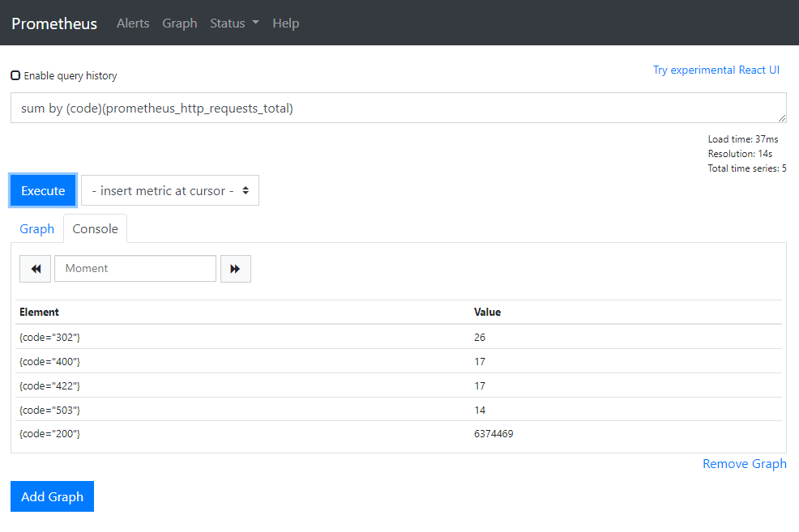Go to Graph in the top navbar
This screenshot has height=532, width=799.
pyautogui.click(x=179, y=23)
